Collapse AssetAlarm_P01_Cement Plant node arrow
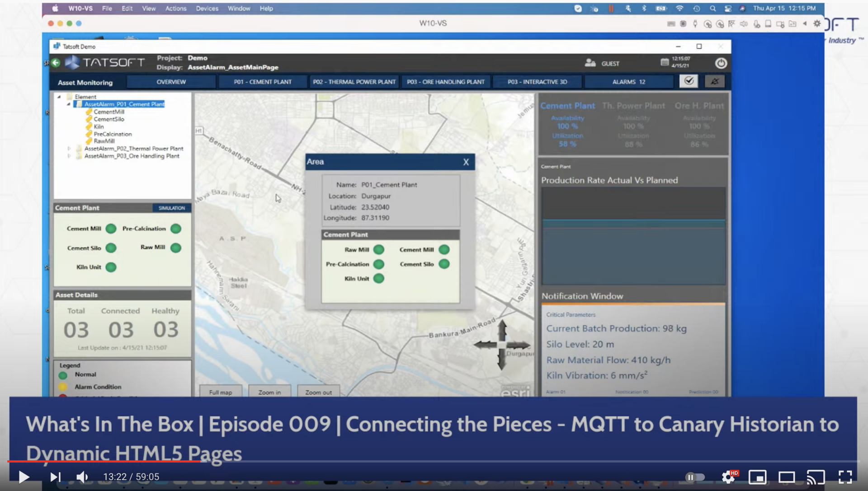868x491 pixels. point(69,104)
